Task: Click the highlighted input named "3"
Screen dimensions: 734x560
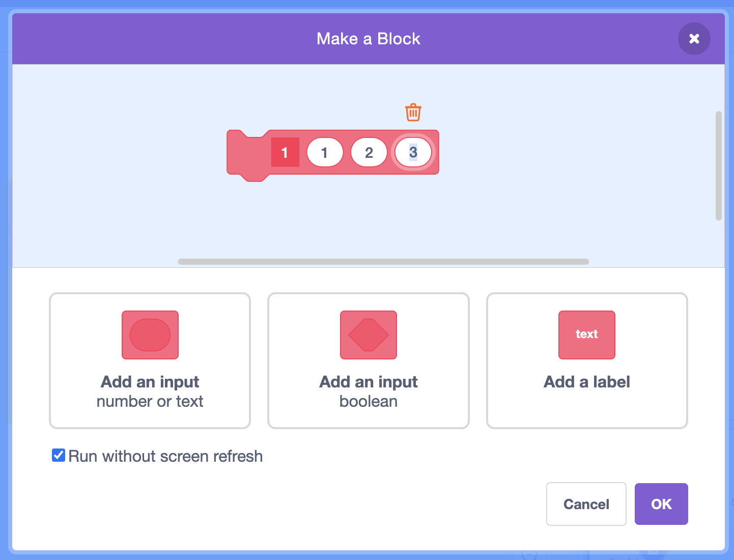Action: tap(413, 152)
